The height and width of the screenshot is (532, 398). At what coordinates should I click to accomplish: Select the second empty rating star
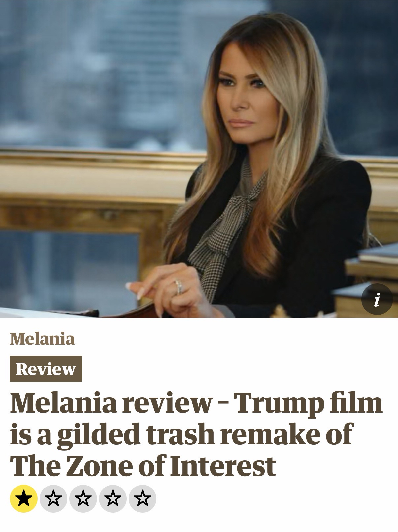click(53, 499)
